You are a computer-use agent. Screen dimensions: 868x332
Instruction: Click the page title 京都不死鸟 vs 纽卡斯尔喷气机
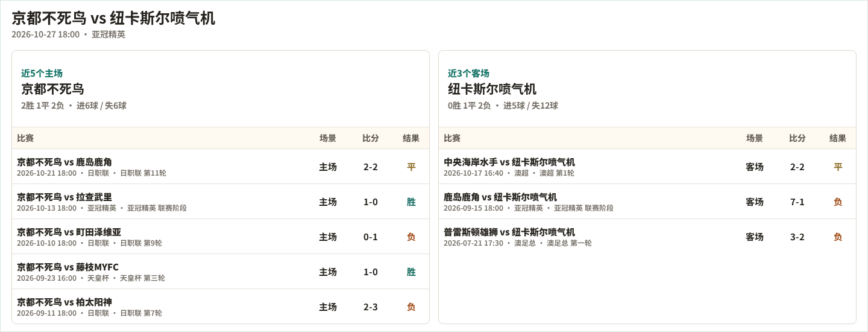(x=113, y=18)
